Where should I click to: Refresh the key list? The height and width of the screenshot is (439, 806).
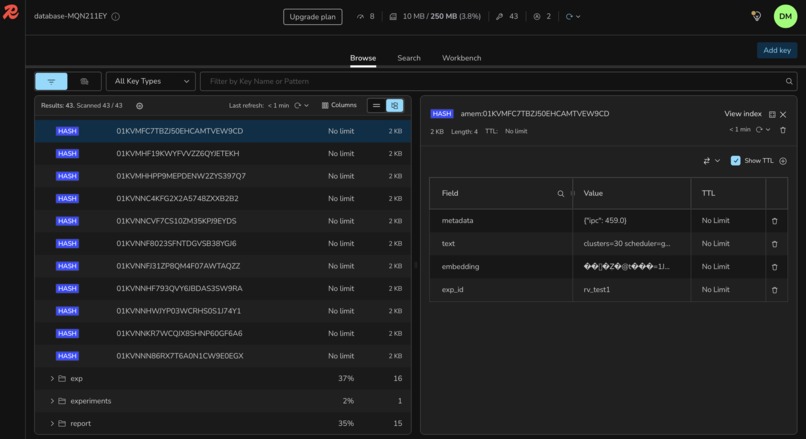pos(297,105)
